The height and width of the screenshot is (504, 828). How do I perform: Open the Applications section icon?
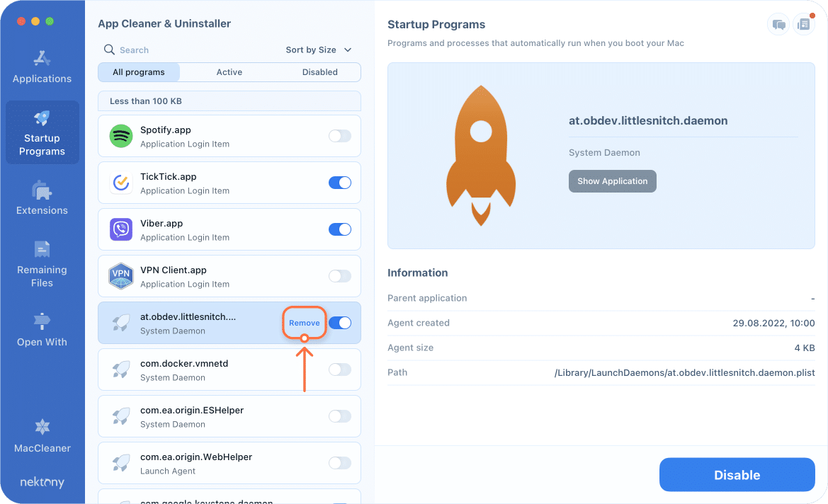[x=42, y=58]
